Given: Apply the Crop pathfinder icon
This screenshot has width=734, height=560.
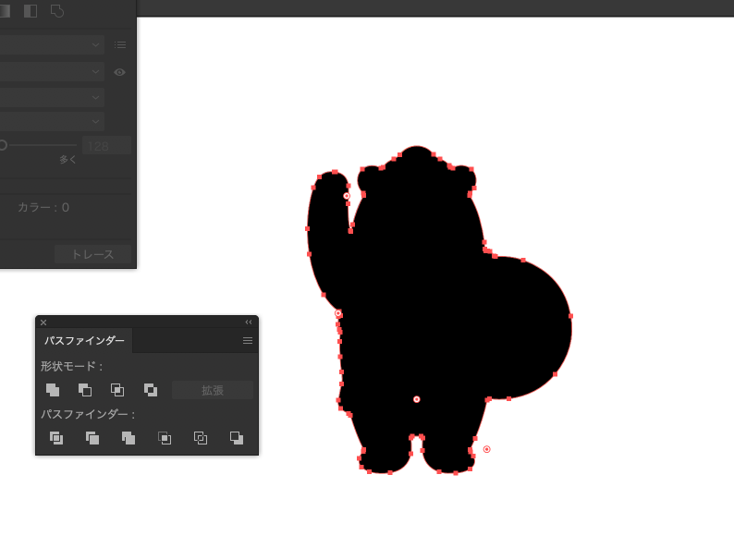Looking at the screenshot, I should (x=165, y=438).
